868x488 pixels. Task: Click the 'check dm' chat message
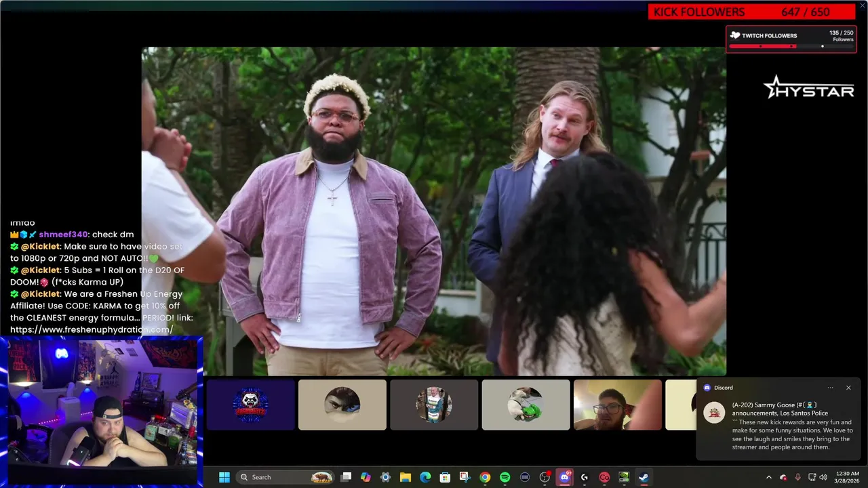113,235
